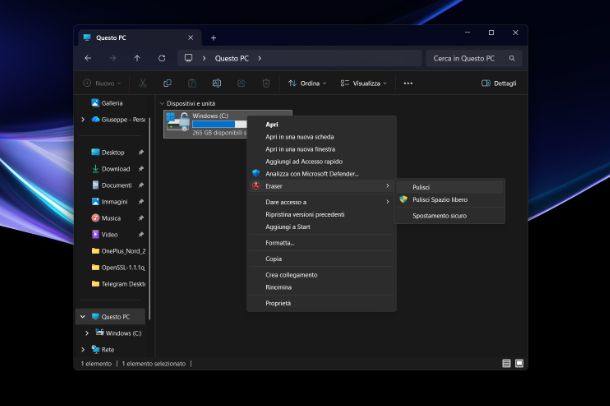Switch to large icons view in status bar
The height and width of the screenshot is (406, 610).
pos(519,364)
